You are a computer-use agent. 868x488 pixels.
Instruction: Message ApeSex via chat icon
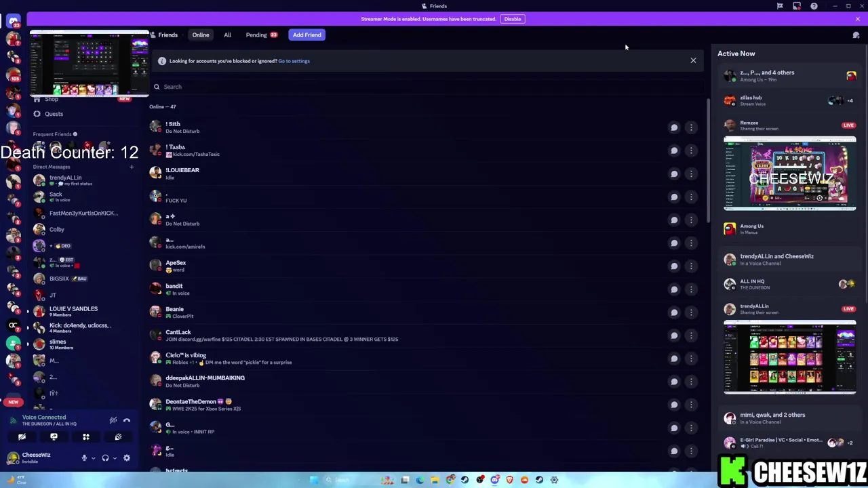click(x=674, y=266)
